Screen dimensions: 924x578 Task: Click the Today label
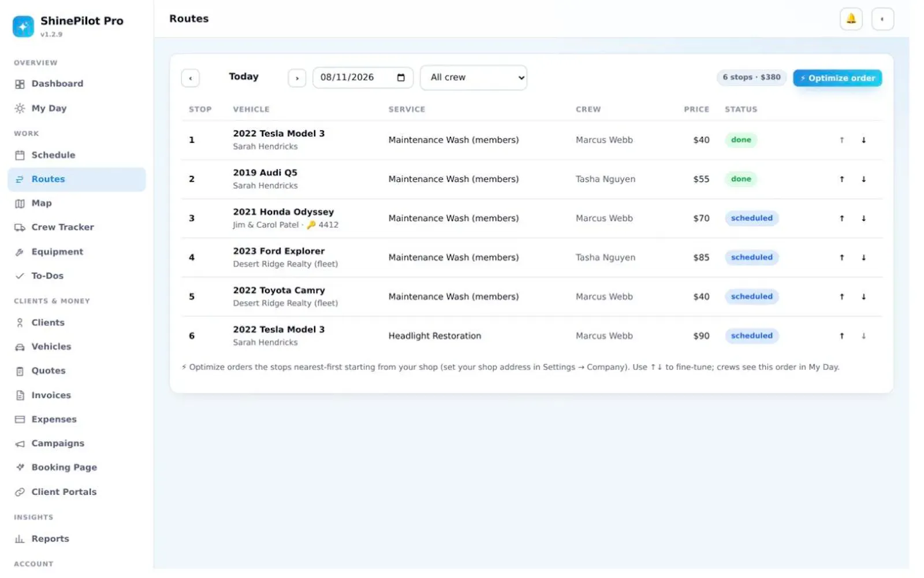(x=244, y=77)
